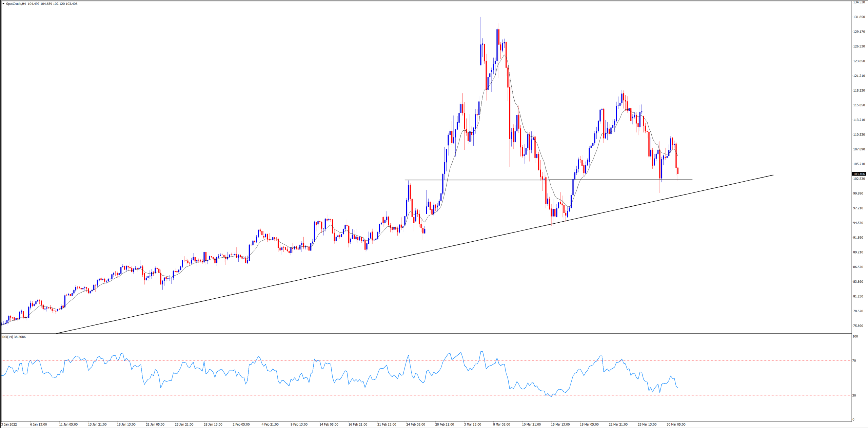Click the 118.530 price axis label
Viewport: 868px width, 428px height.
[859, 90]
